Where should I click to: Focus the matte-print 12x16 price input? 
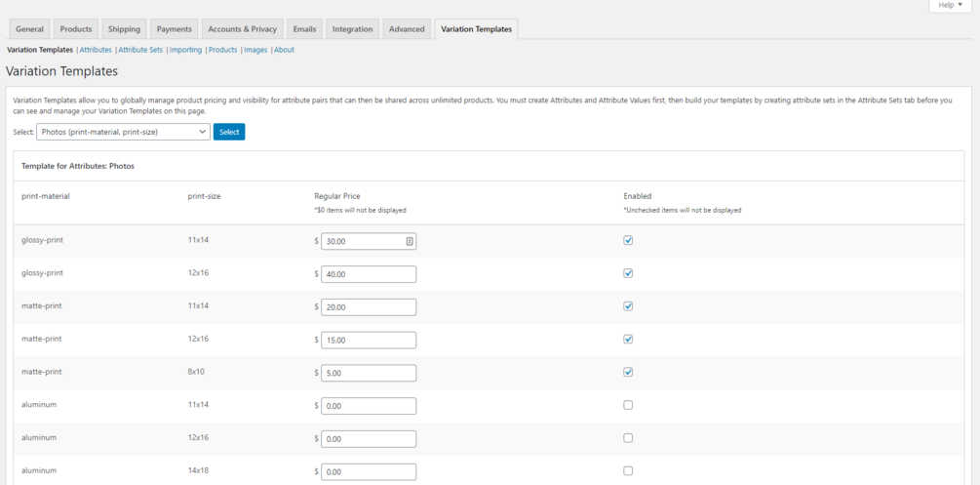(x=369, y=340)
